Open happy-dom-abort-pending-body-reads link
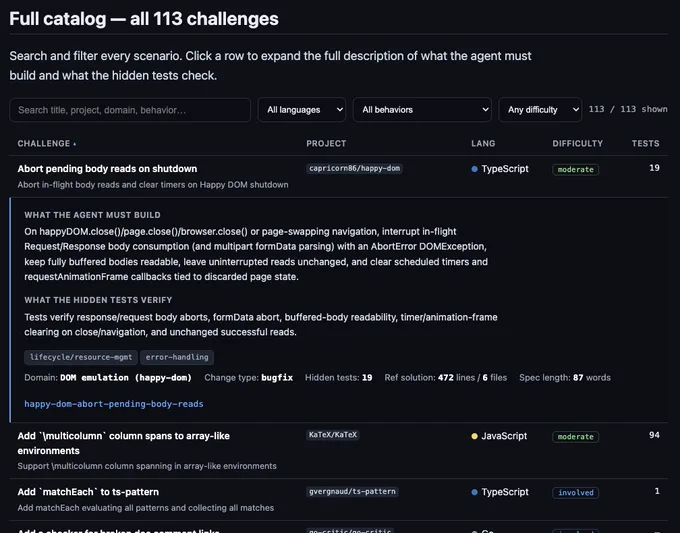Image resolution: width=680 pixels, height=533 pixels. point(114,404)
